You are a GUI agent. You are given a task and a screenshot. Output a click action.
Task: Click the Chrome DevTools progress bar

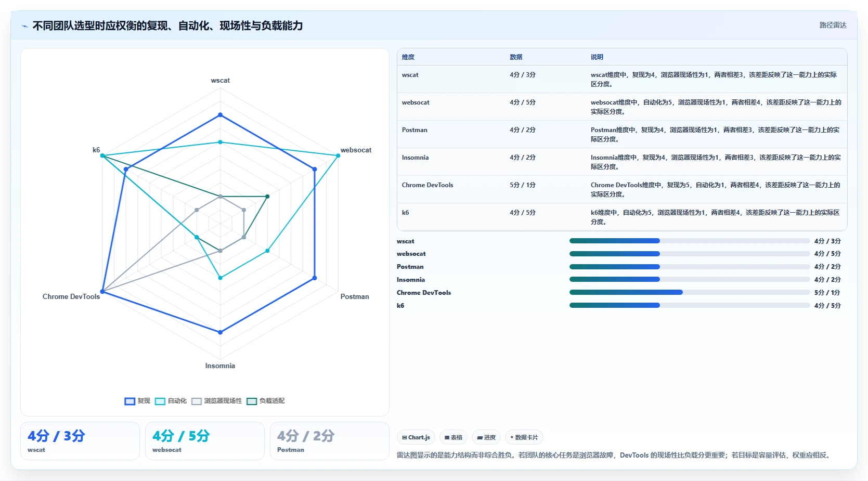(x=690, y=292)
